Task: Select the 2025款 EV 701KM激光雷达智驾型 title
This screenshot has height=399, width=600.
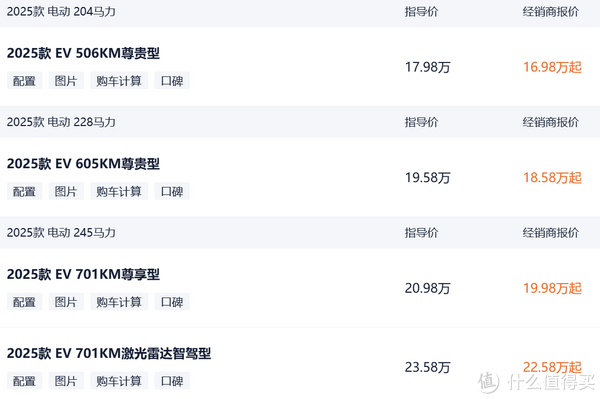Action: [x=109, y=353]
